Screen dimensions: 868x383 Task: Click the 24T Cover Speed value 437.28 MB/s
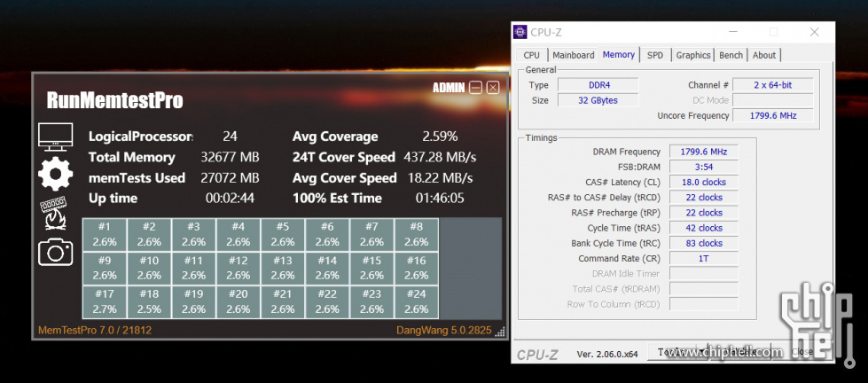[440, 157]
